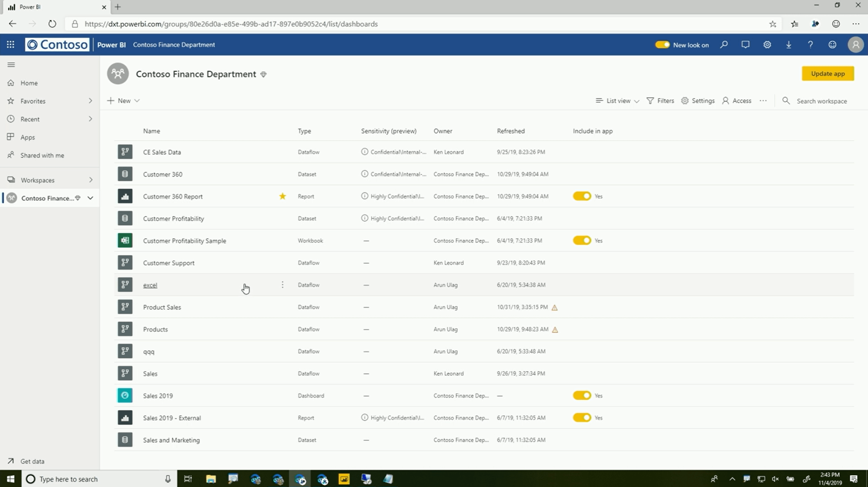Click warning icon on Product Sales row
This screenshot has height=487, width=868.
tap(554, 307)
